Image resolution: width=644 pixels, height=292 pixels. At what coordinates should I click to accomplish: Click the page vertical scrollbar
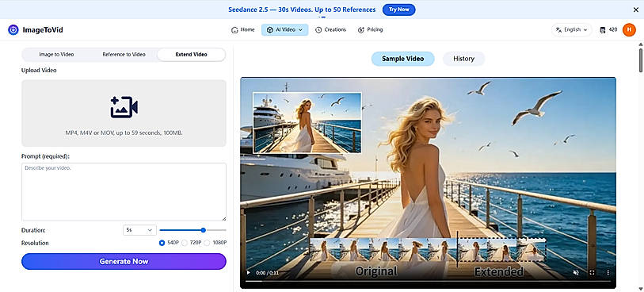tap(640, 61)
